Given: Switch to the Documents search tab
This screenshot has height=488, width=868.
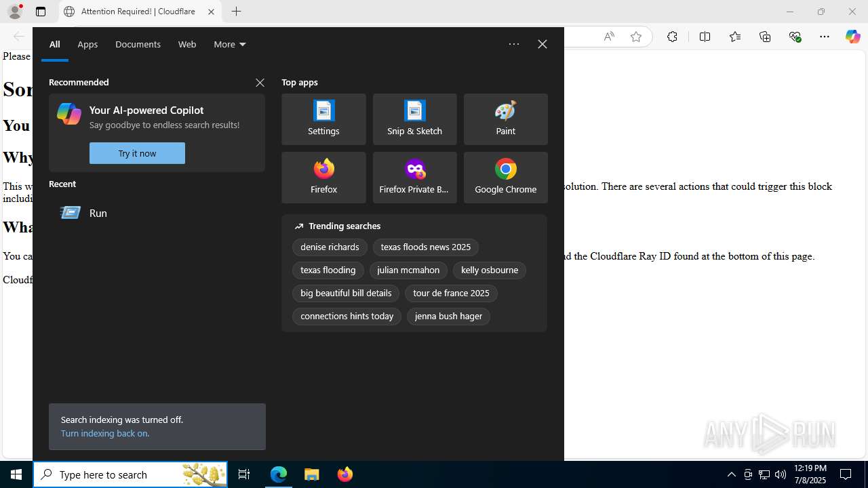Looking at the screenshot, I should [138, 44].
